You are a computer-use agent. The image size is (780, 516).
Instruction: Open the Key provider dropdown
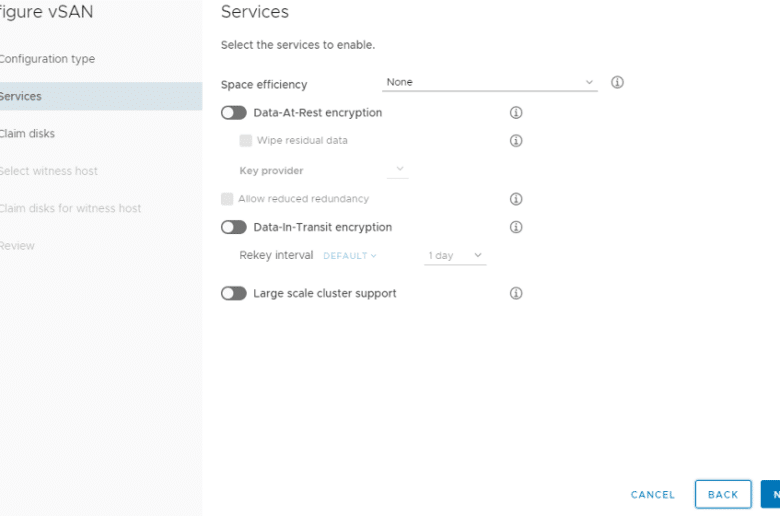click(x=397, y=170)
